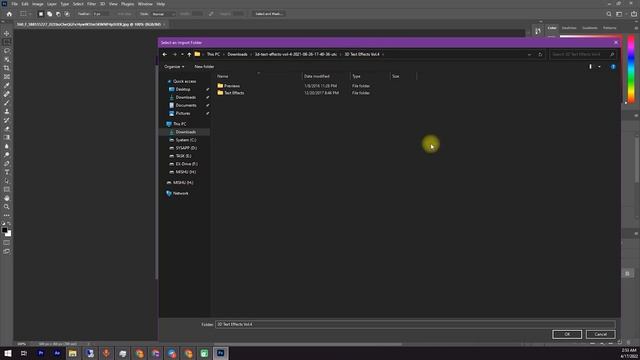Image resolution: width=640 pixels, height=360 pixels.
Task: Click This PC in the address breadcrumb
Action: [x=213, y=54]
